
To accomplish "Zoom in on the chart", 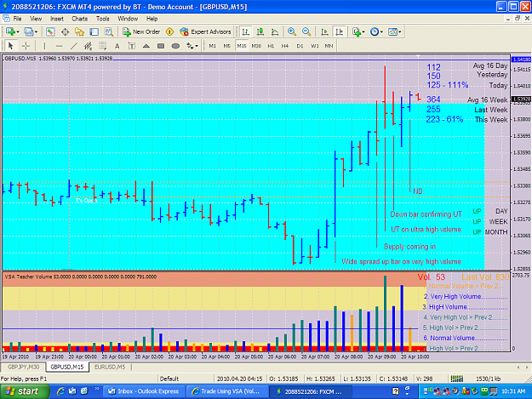I will [x=291, y=31].
